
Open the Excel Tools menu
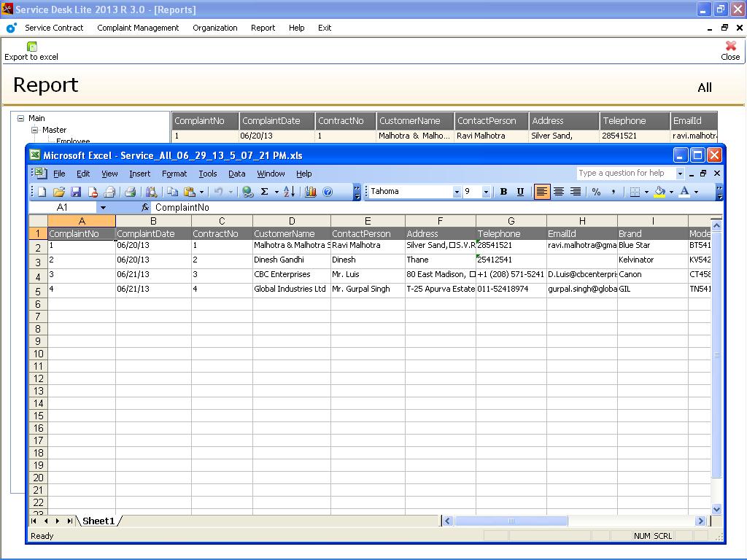tap(208, 174)
